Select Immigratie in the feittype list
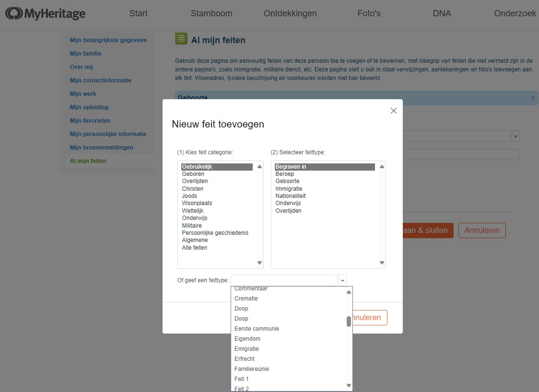Image resolution: width=539 pixels, height=392 pixels. (x=289, y=189)
